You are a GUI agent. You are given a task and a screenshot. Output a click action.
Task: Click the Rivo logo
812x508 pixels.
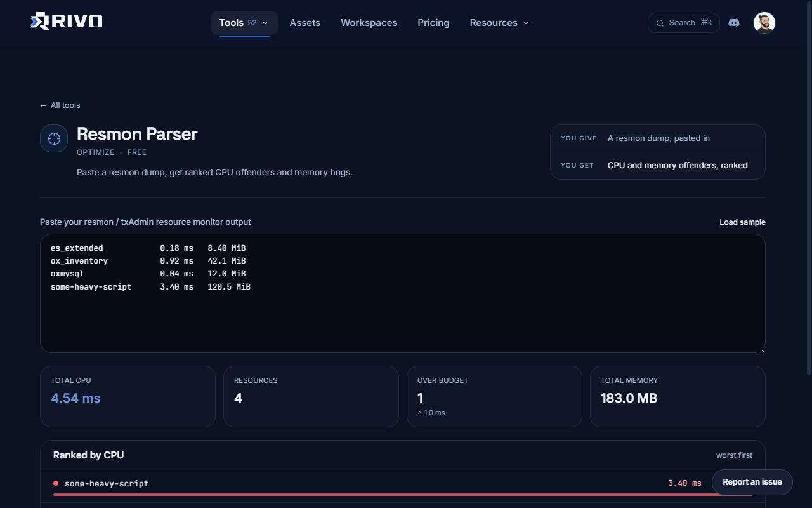(x=66, y=22)
